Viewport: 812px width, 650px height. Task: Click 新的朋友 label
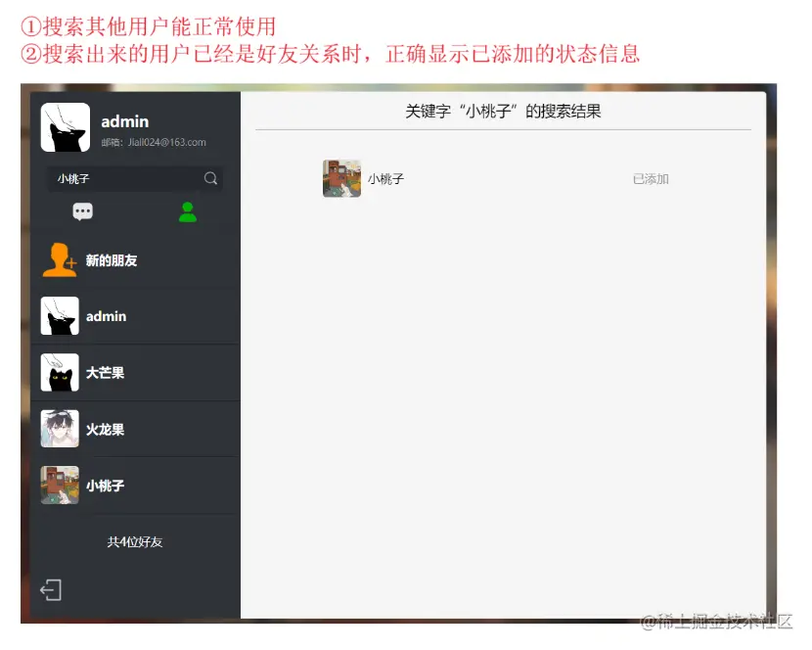tap(112, 260)
